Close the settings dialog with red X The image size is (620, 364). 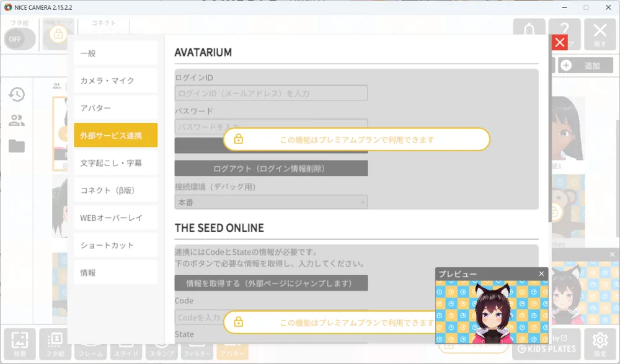coord(559,42)
